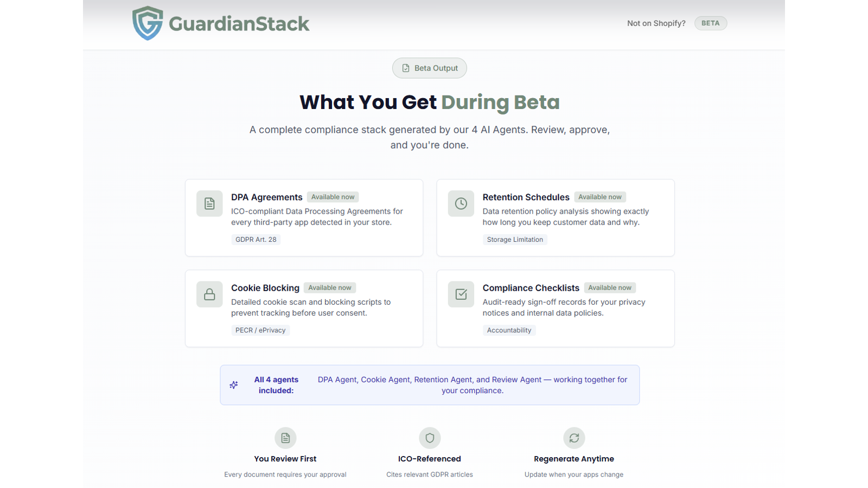Click Available now badge on Compliance Checklists
The height and width of the screenshot is (488, 868).
pos(610,288)
